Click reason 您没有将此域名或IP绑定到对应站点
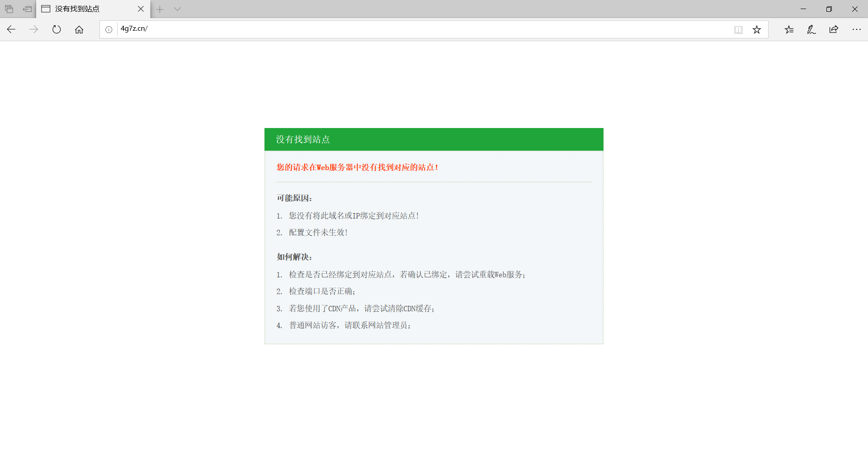This screenshot has width=868, height=466. pyautogui.click(x=354, y=216)
